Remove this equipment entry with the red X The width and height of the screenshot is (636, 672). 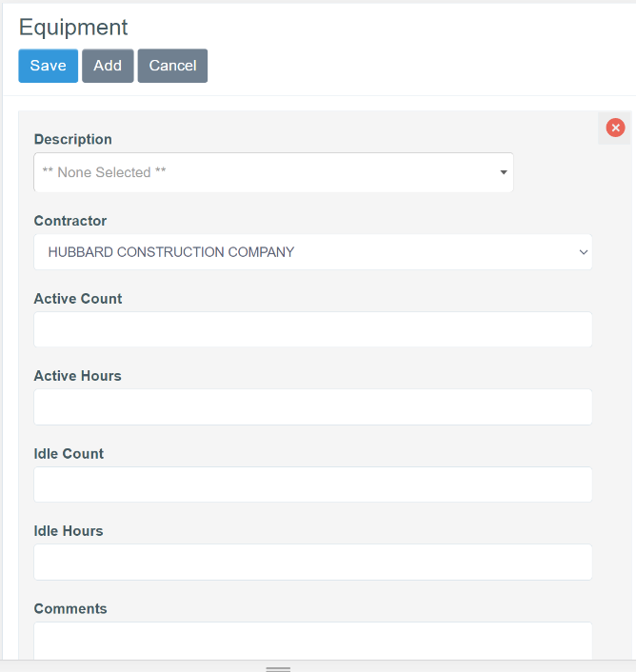click(x=615, y=128)
